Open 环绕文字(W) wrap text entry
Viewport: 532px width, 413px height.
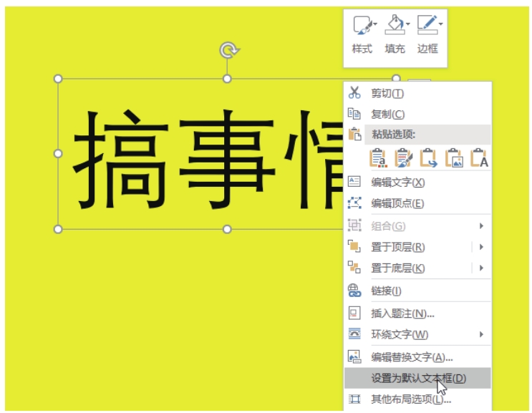(418, 334)
